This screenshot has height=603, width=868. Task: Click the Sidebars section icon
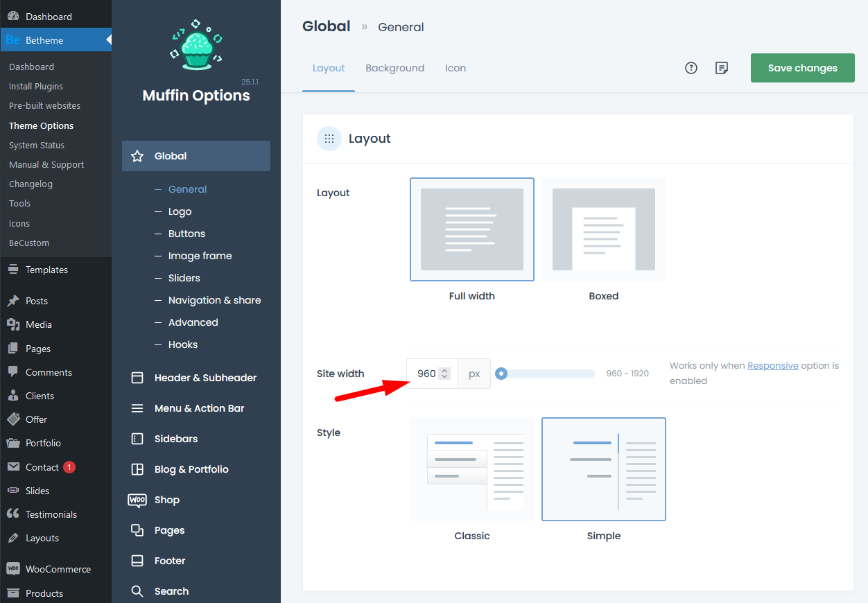pos(137,439)
